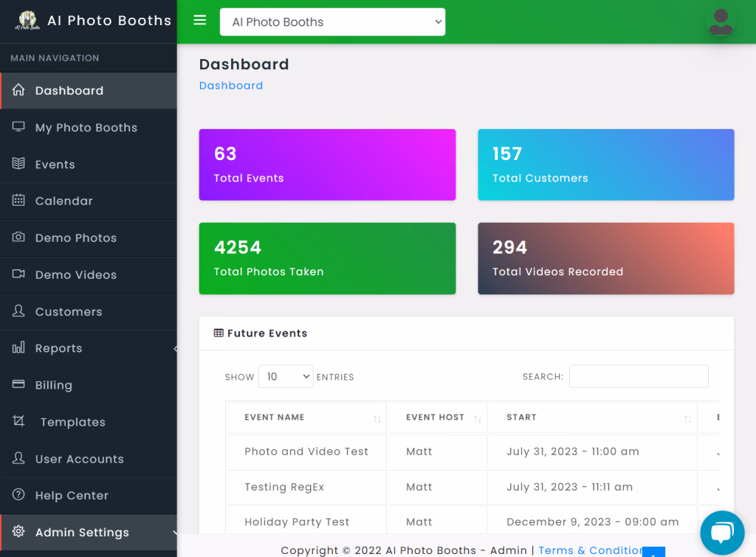The height and width of the screenshot is (557, 756).
Task: Sort table by Start column arrows
Action: click(687, 419)
